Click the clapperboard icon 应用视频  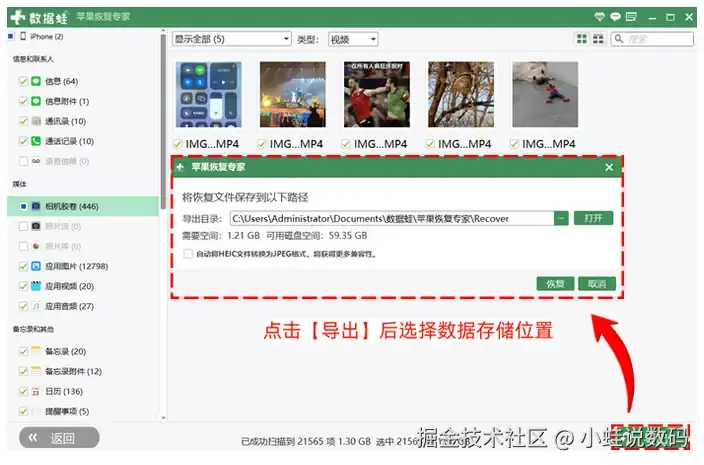point(36,286)
